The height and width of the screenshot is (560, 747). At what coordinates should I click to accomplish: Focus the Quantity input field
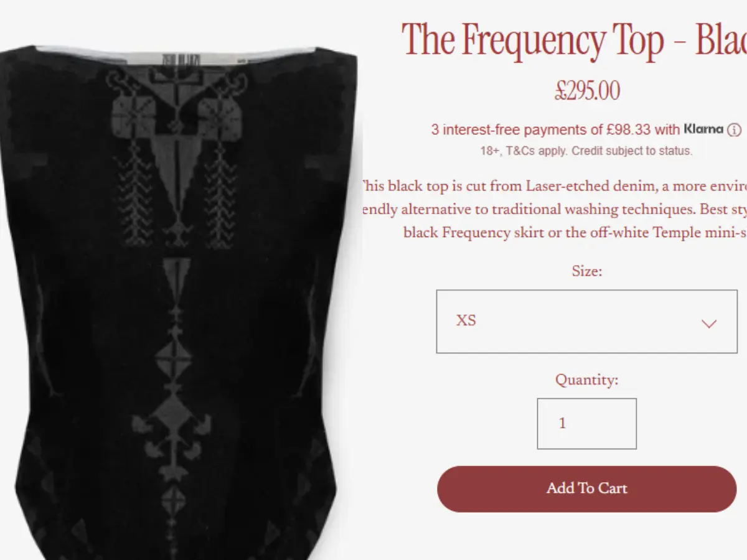pos(586,424)
